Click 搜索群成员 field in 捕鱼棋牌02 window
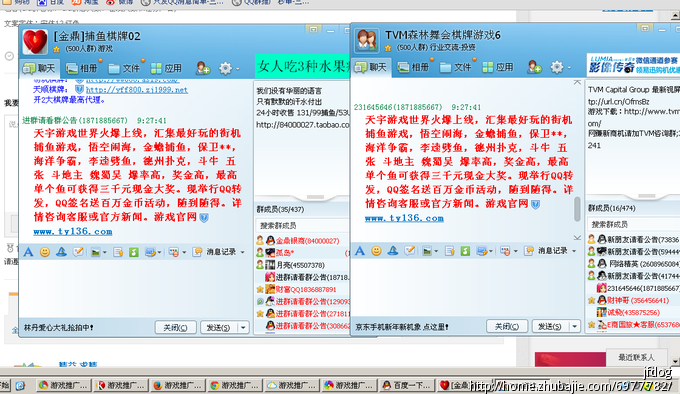Image resolution: width=680 pixels, height=394 pixels. coord(303,225)
